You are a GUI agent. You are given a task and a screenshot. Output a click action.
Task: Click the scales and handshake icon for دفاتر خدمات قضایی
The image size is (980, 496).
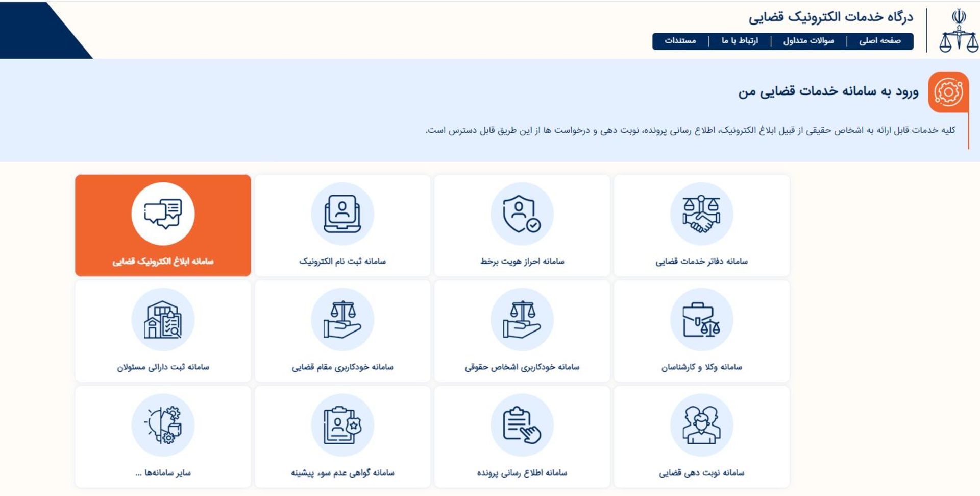tap(701, 214)
